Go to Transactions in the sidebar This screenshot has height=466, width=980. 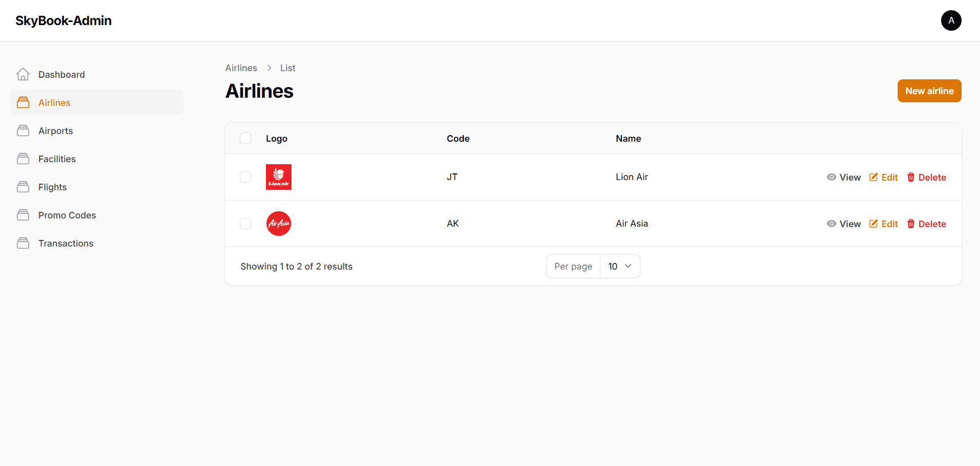click(65, 243)
